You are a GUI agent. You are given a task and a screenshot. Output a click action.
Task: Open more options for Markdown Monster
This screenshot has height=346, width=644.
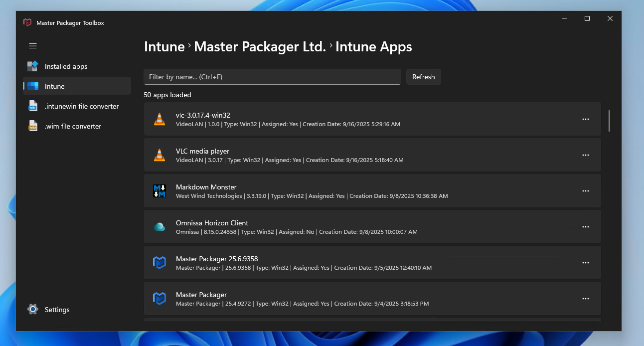(586, 191)
